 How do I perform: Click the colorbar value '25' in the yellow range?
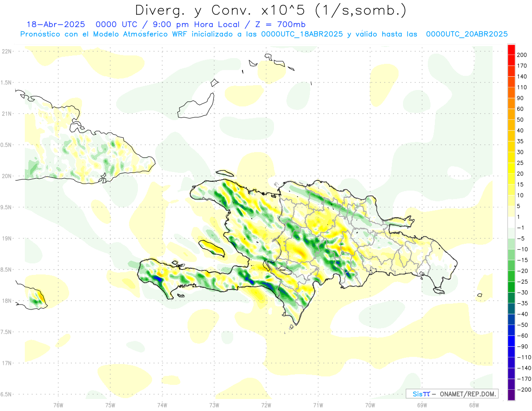coord(521,163)
